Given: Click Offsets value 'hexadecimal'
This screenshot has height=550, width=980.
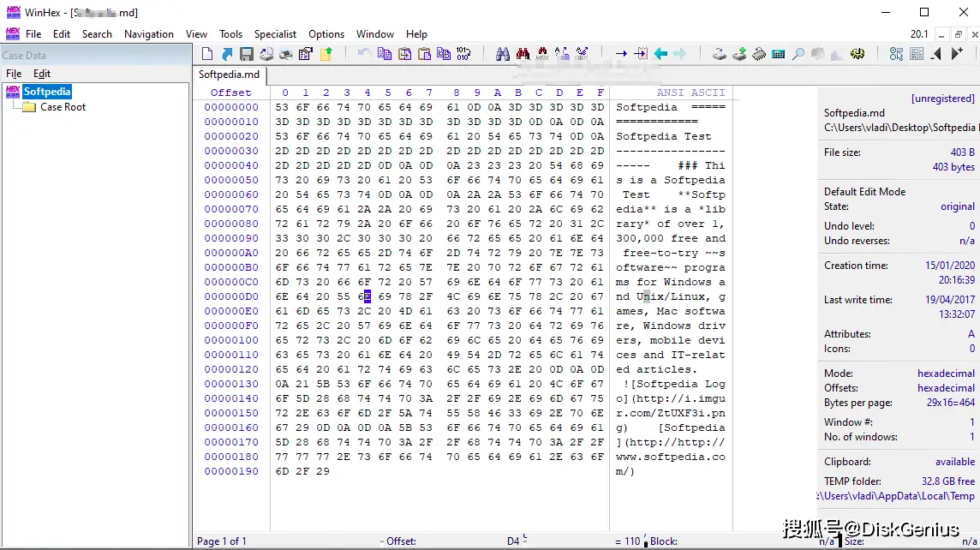Looking at the screenshot, I should 946,388.
